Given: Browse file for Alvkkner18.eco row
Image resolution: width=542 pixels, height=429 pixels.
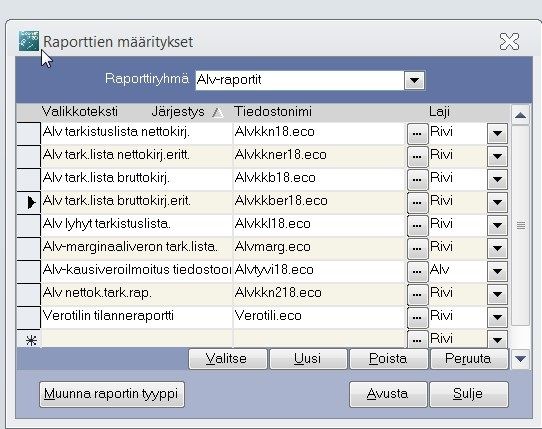Looking at the screenshot, I should [x=417, y=156].
